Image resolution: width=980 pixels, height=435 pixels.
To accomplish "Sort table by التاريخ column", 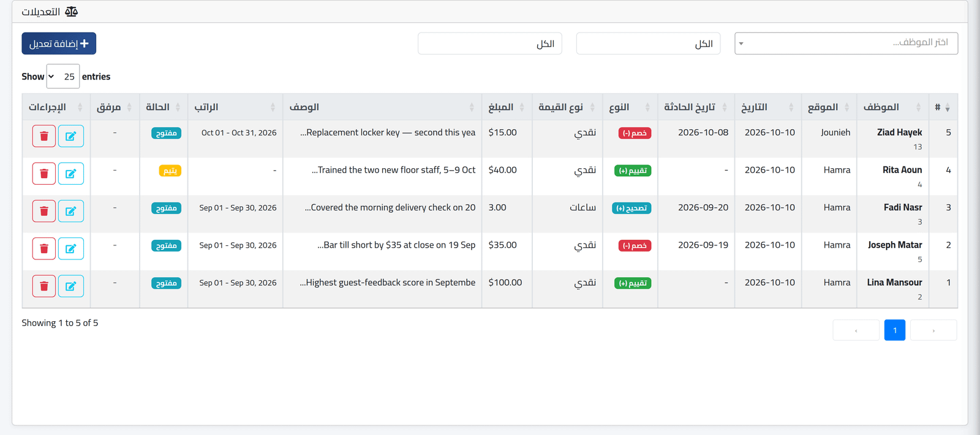I will coord(768,107).
